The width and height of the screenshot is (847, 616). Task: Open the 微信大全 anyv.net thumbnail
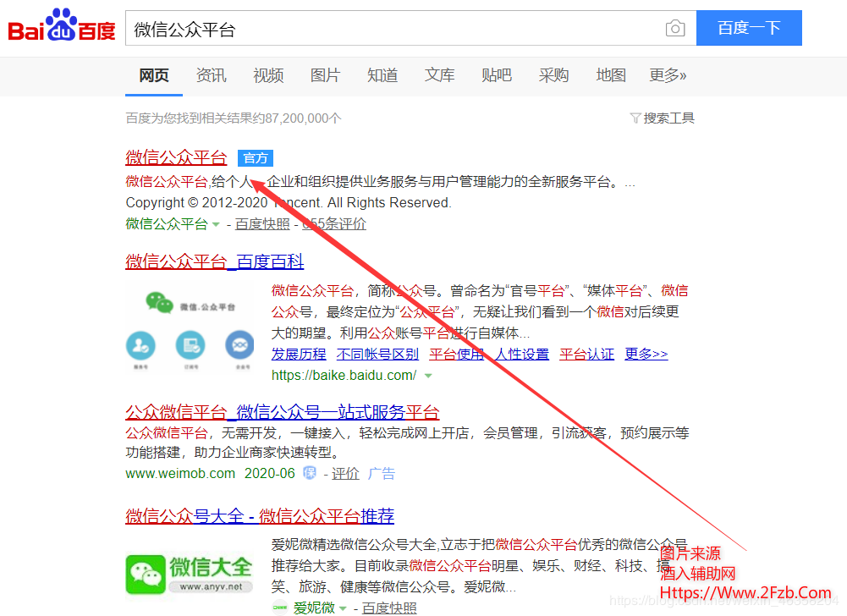pos(189,575)
